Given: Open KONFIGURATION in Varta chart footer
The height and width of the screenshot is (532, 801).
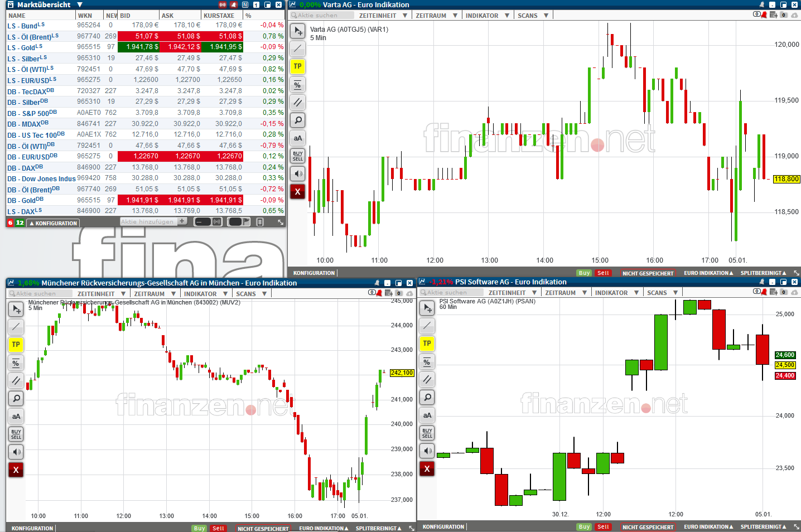Looking at the screenshot, I should [314, 273].
